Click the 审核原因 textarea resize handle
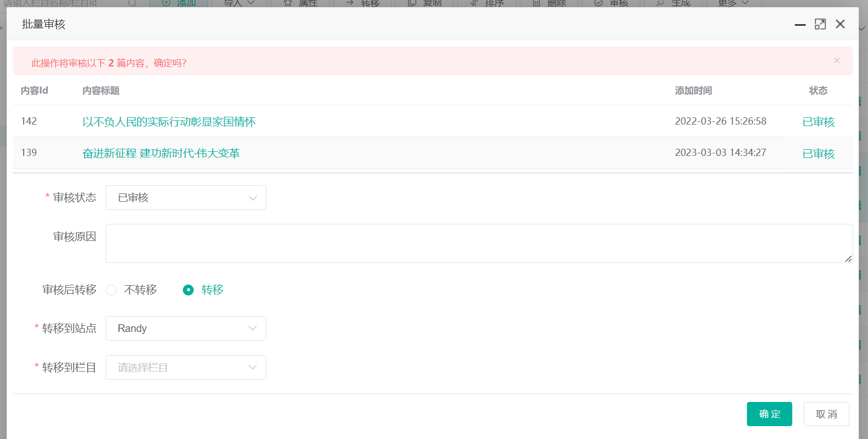868x439 pixels. pyautogui.click(x=848, y=258)
